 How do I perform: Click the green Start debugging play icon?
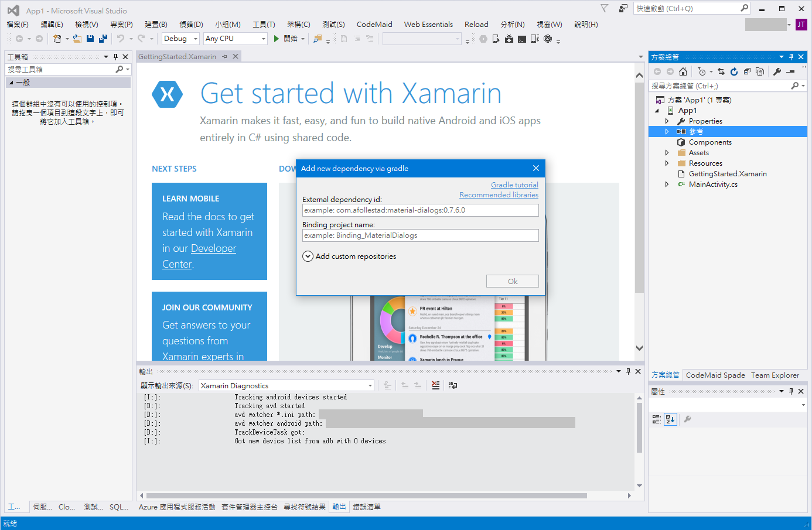276,39
